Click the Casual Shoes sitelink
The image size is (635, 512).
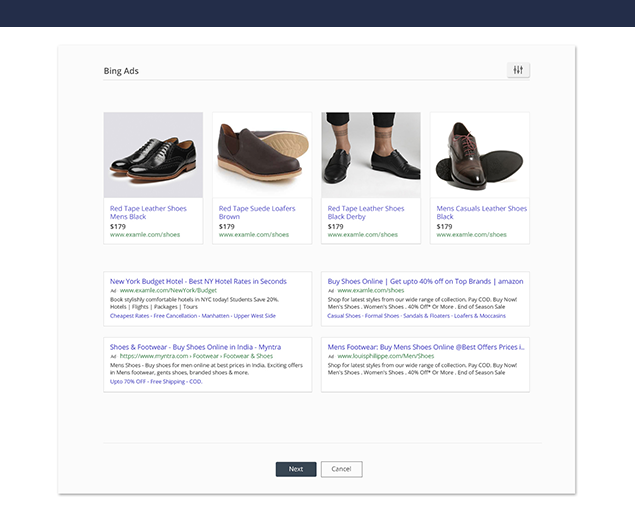pos(344,316)
